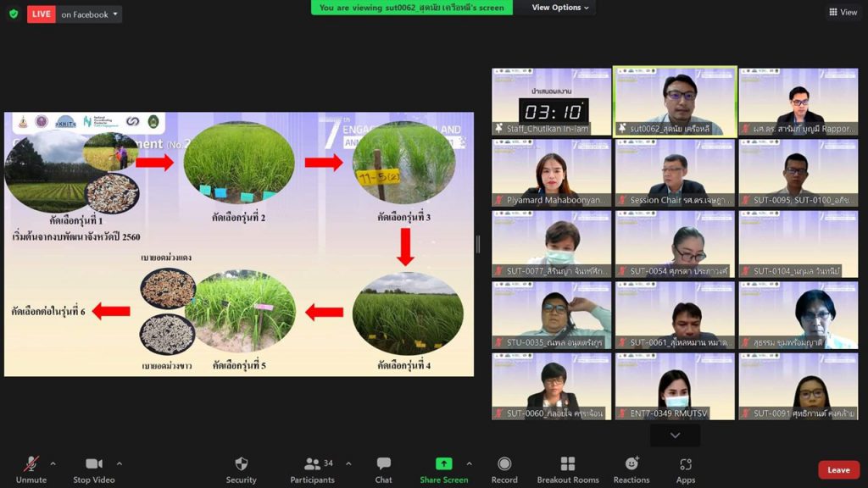Click the muted mic icon on SUT-0060 tile
Image resolution: width=868 pixels, height=488 pixels.
498,413
